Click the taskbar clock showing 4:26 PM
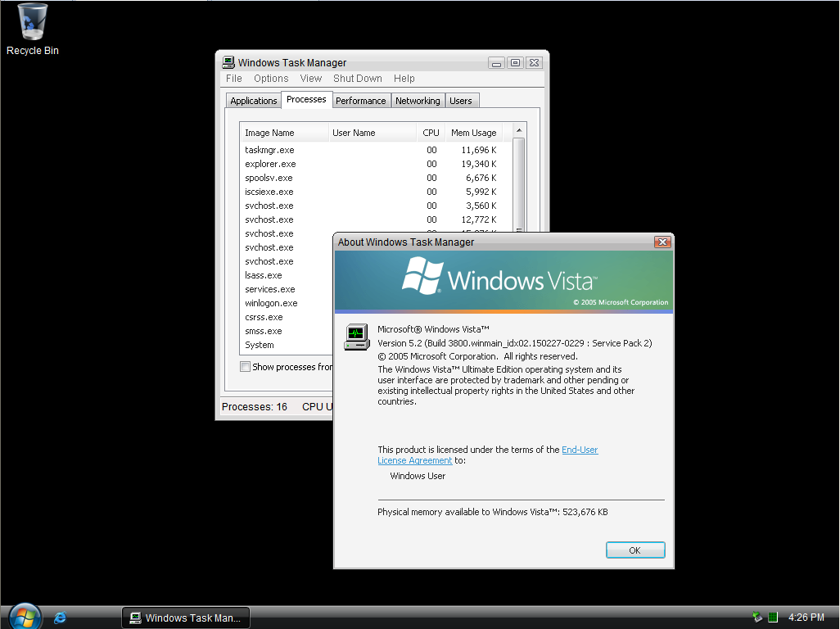The image size is (840, 629). (806, 618)
